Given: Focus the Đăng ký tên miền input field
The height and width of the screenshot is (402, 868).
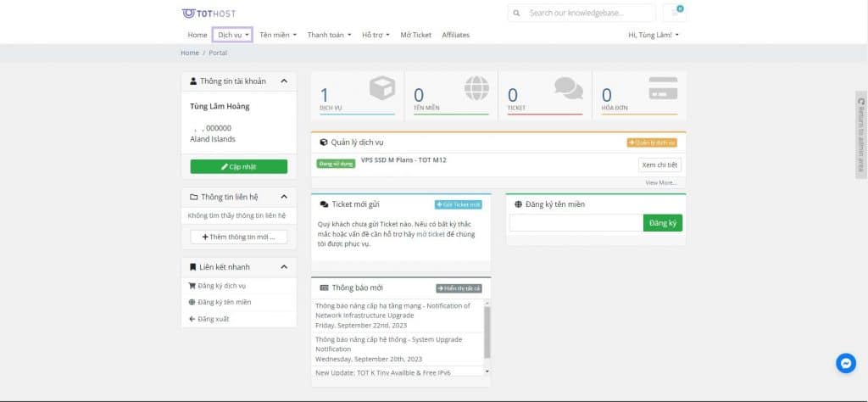Looking at the screenshot, I should (x=576, y=222).
